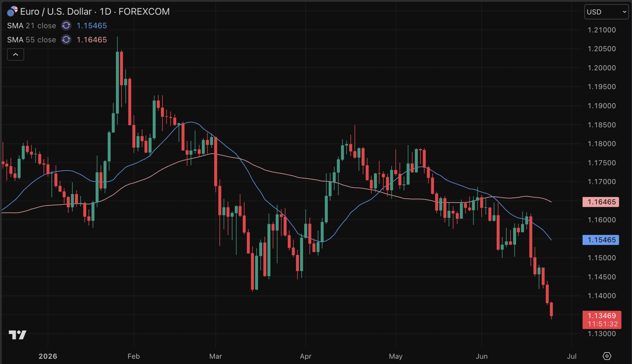Click the Mar label on the time axis
This screenshot has width=632, height=364.
[215, 356]
